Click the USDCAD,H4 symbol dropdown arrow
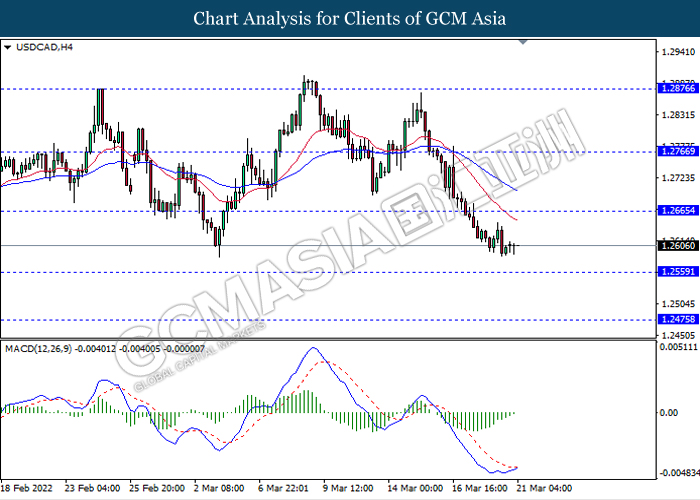The width and height of the screenshot is (700, 500). tap(8, 47)
